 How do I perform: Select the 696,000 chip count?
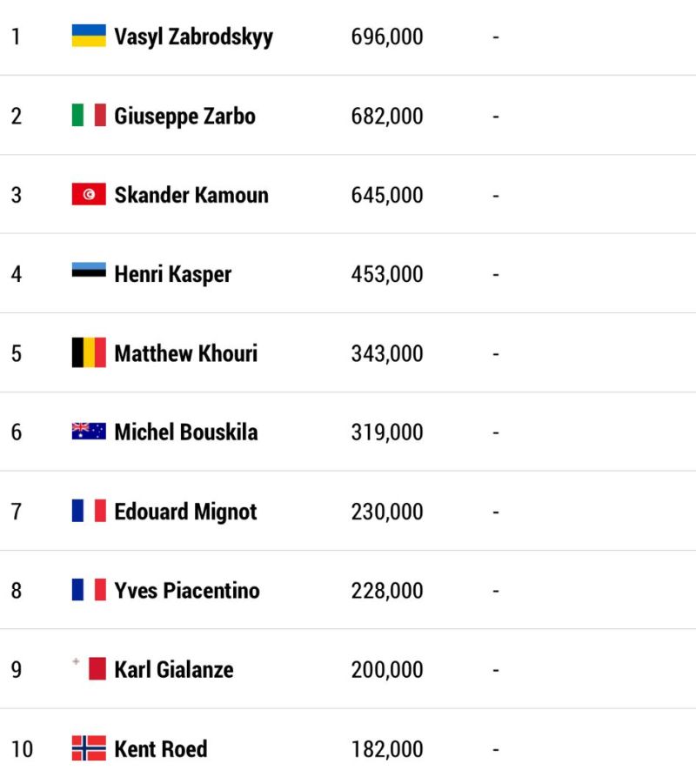point(387,37)
